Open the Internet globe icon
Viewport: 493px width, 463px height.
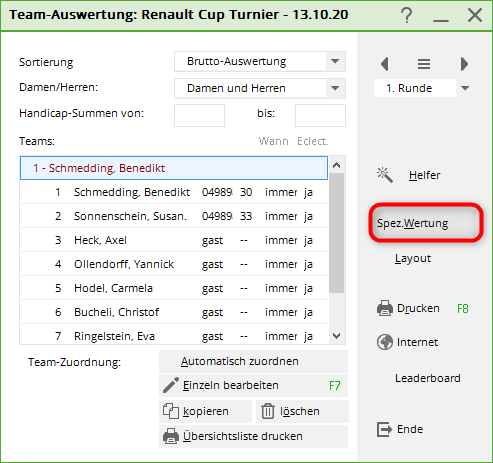[x=385, y=342]
